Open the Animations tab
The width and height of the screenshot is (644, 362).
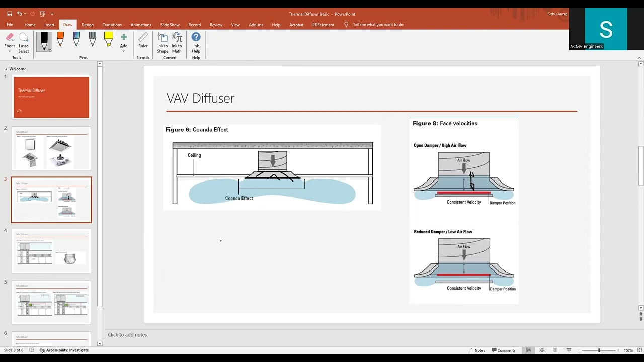[x=141, y=25]
